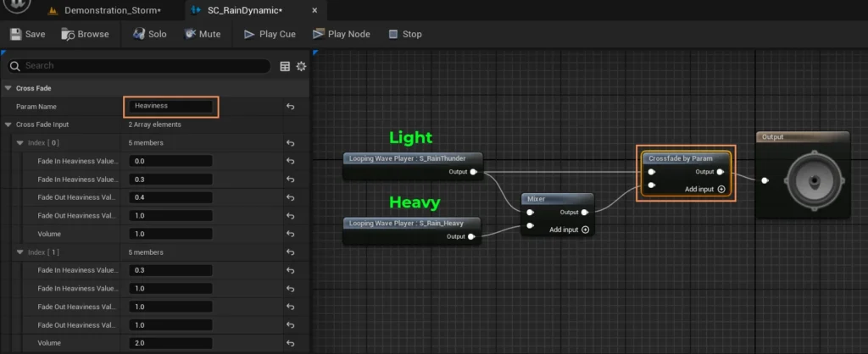868x354 pixels.
Task: Click Add input on Crossfade by Param
Action: click(721, 189)
